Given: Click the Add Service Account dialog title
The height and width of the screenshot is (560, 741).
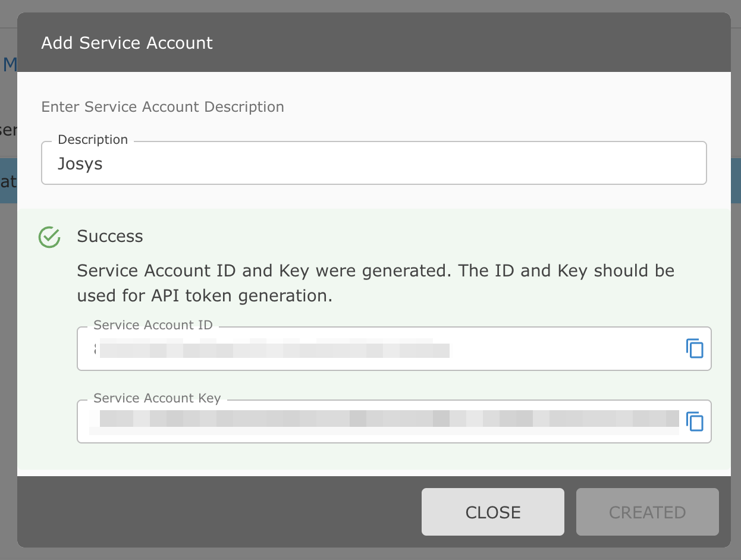Looking at the screenshot, I should [x=127, y=43].
